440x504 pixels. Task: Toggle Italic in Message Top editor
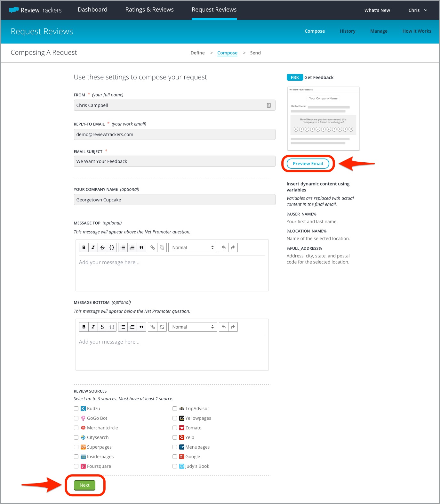[93, 248]
